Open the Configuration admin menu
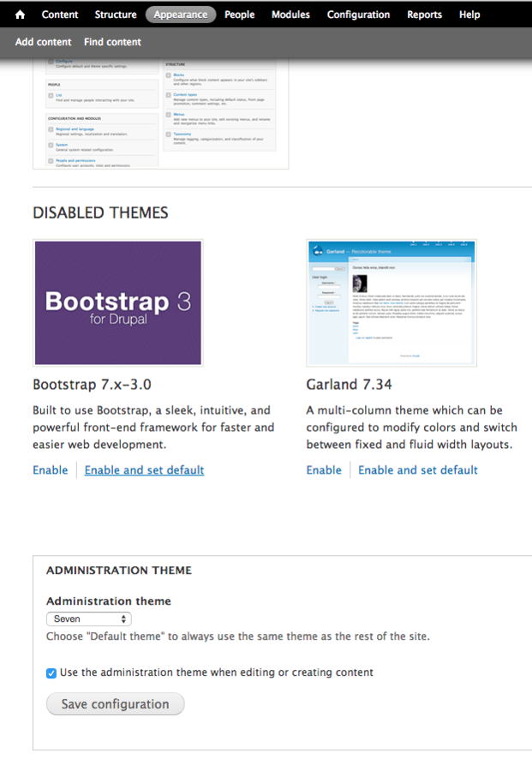 coord(358,15)
